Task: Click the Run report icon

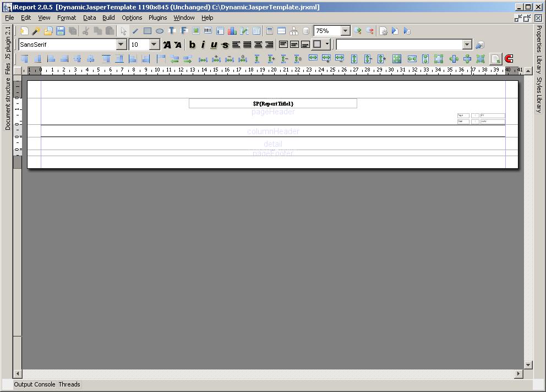Action: [x=394, y=31]
